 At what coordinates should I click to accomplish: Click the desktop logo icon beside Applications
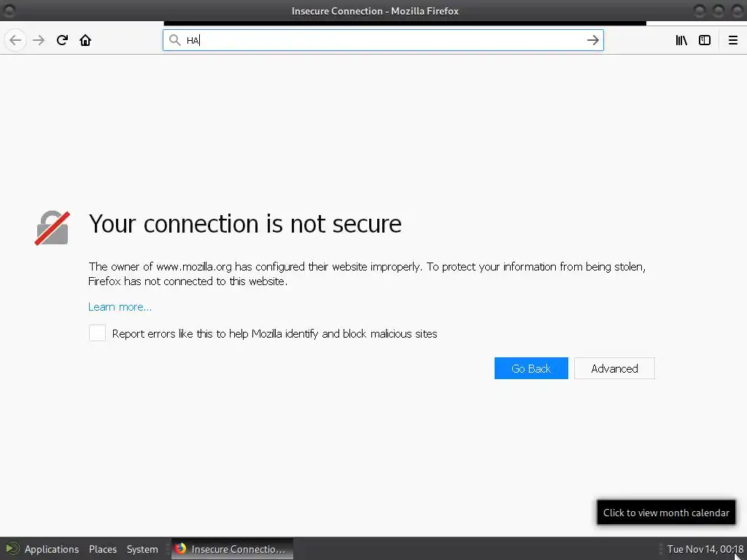(x=12, y=548)
